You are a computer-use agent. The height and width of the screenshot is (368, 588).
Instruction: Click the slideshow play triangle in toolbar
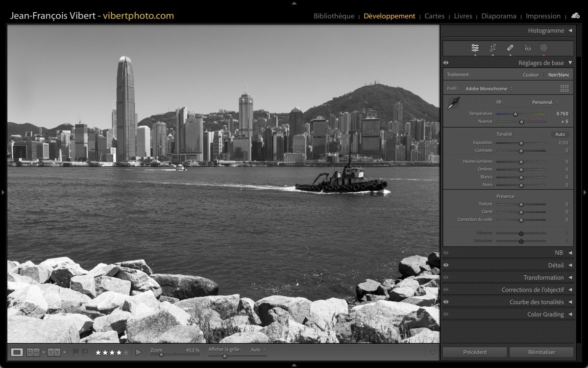[139, 352]
